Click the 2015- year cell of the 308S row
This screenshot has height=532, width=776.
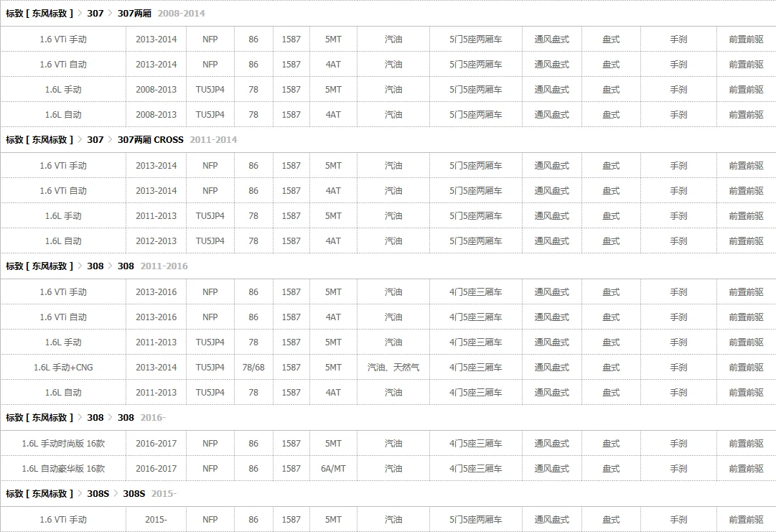(156, 519)
